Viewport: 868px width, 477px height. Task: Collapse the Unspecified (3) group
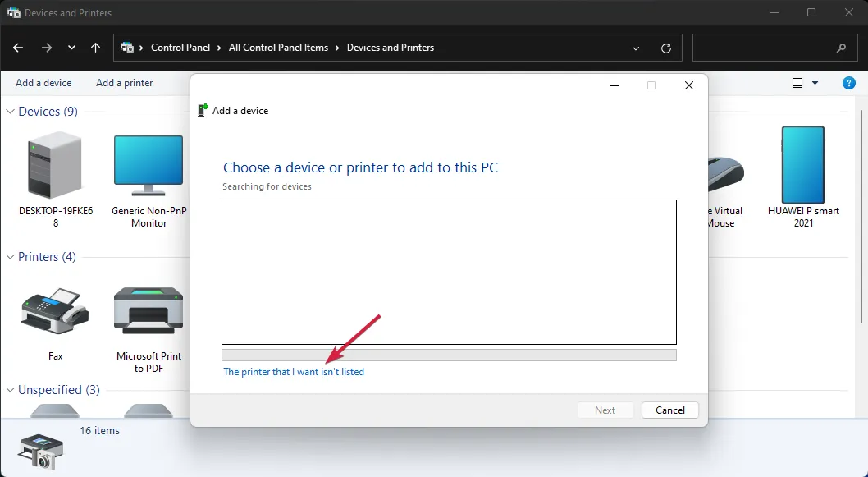tap(11, 390)
